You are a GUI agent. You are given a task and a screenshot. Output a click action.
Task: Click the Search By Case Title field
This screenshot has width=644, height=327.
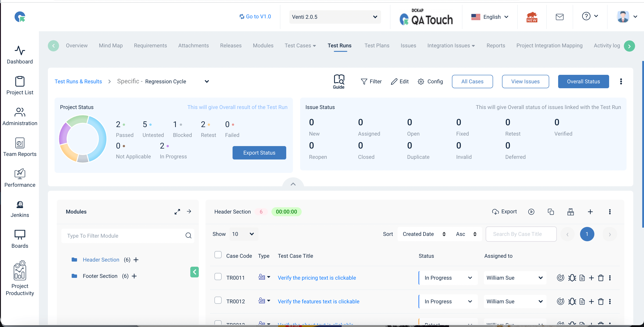521,234
